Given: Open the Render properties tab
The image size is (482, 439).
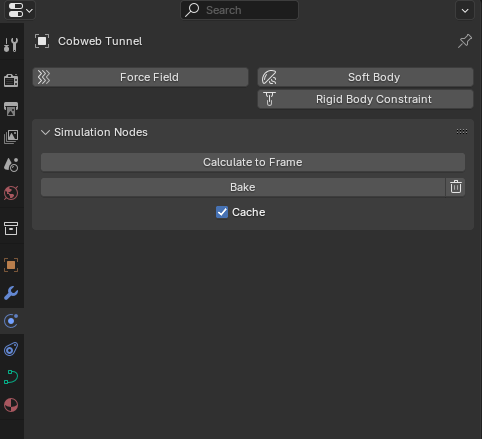Looking at the screenshot, I should point(11,80).
